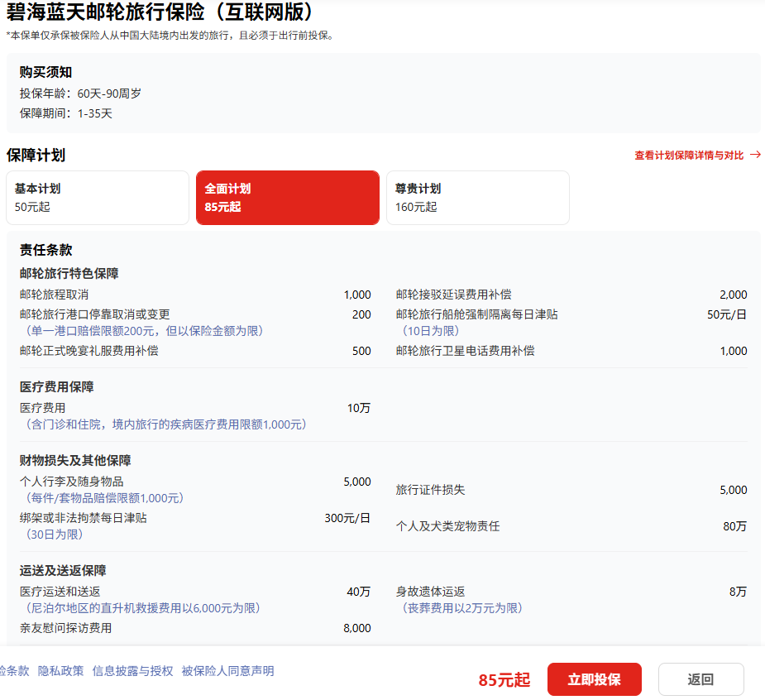Open the 被保险人同意声明 link
The height and width of the screenshot is (700, 765).
pos(227,671)
